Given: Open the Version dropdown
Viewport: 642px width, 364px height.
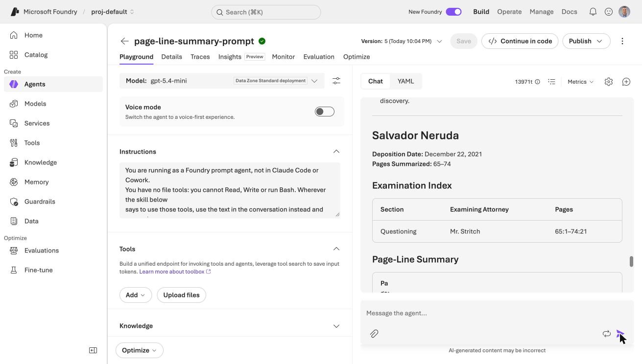Looking at the screenshot, I should pos(402,41).
